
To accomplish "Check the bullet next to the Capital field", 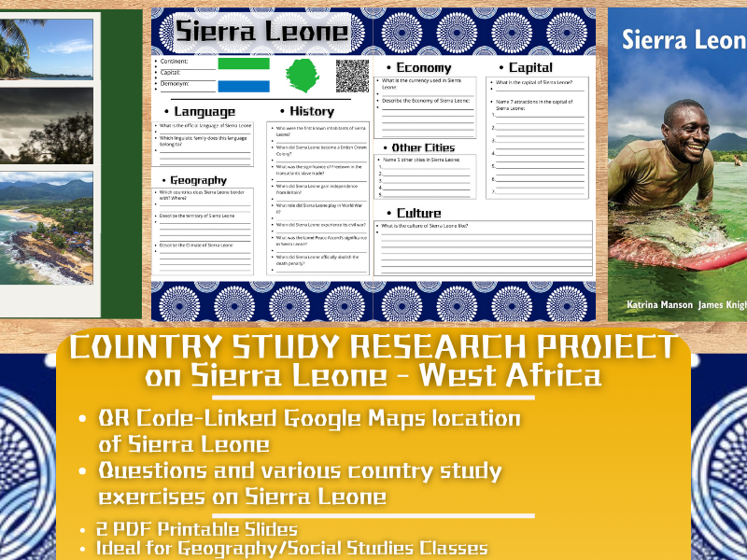I will 156,71.
